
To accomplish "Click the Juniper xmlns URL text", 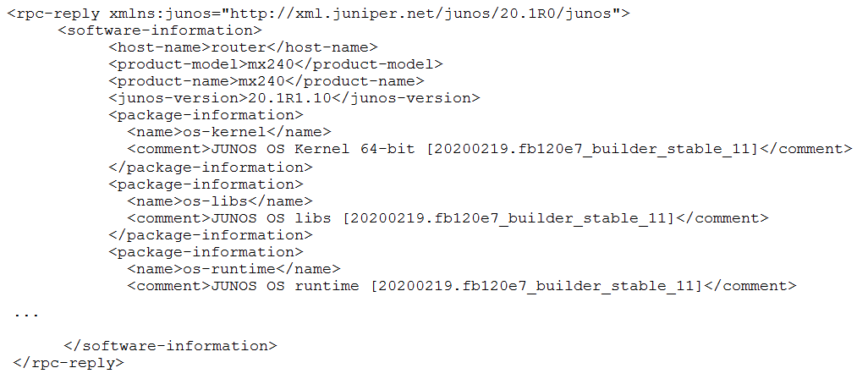I will pyautogui.click(x=420, y=14).
